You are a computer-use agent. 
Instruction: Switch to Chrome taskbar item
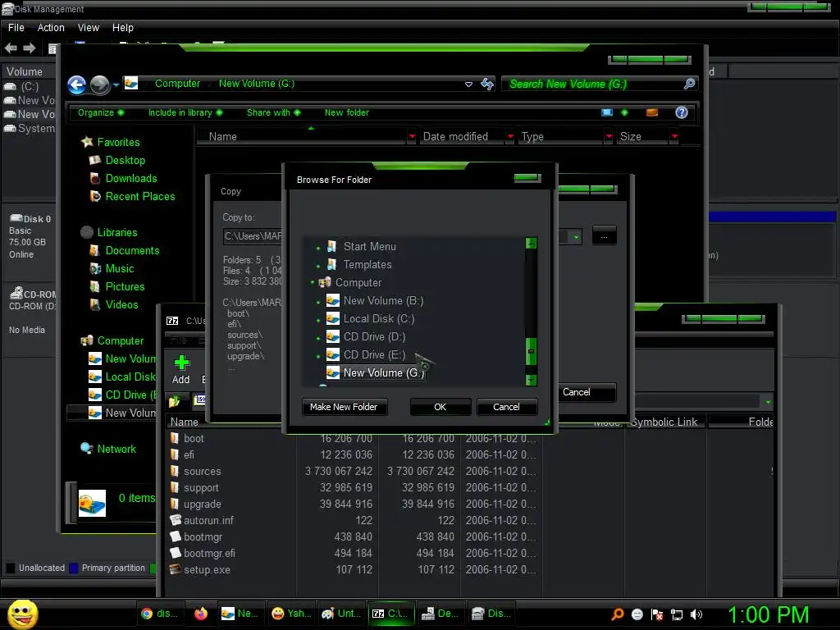(x=159, y=614)
